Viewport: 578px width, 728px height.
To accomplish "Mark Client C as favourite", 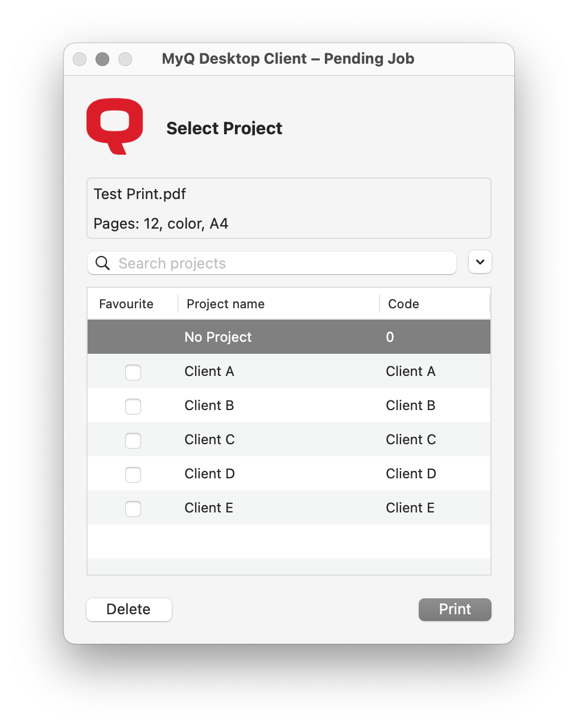I will (133, 440).
